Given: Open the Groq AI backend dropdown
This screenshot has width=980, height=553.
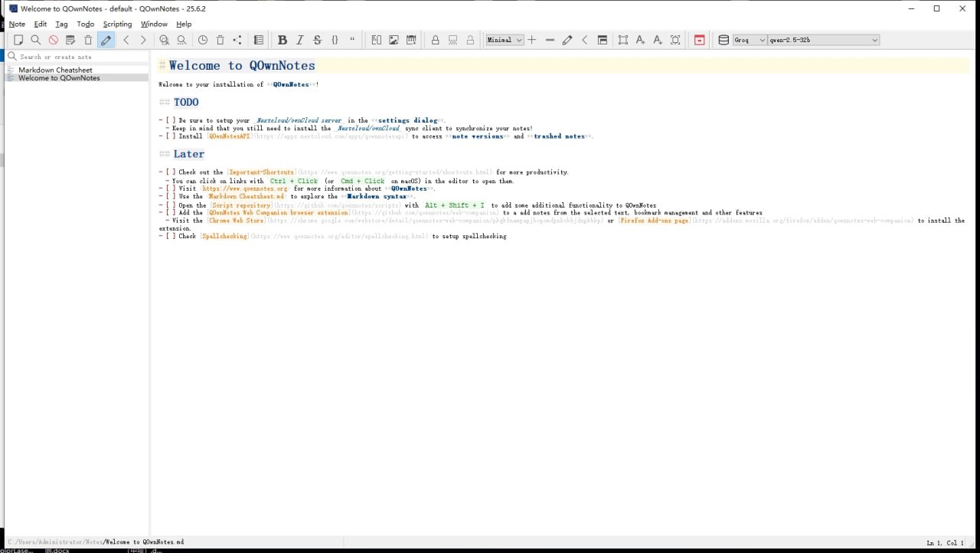Looking at the screenshot, I should pyautogui.click(x=750, y=40).
